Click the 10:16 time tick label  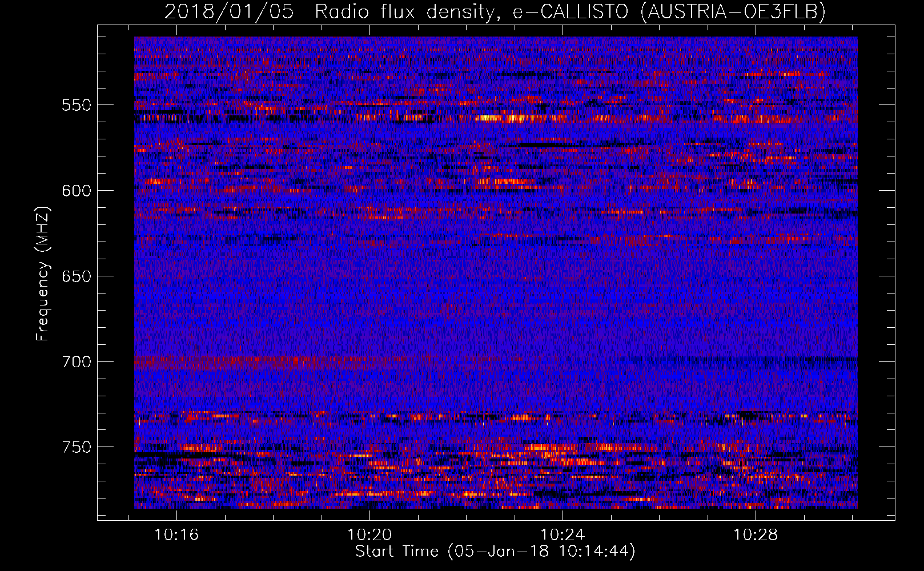point(176,534)
